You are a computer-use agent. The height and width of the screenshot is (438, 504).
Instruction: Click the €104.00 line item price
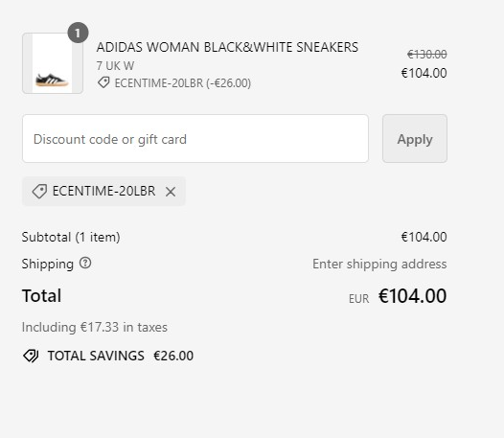pyautogui.click(x=424, y=74)
